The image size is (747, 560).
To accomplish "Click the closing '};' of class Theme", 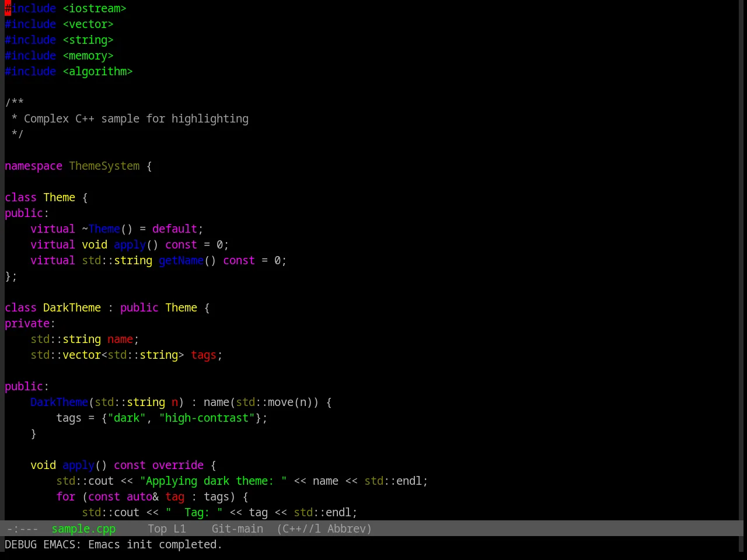I will click(11, 276).
